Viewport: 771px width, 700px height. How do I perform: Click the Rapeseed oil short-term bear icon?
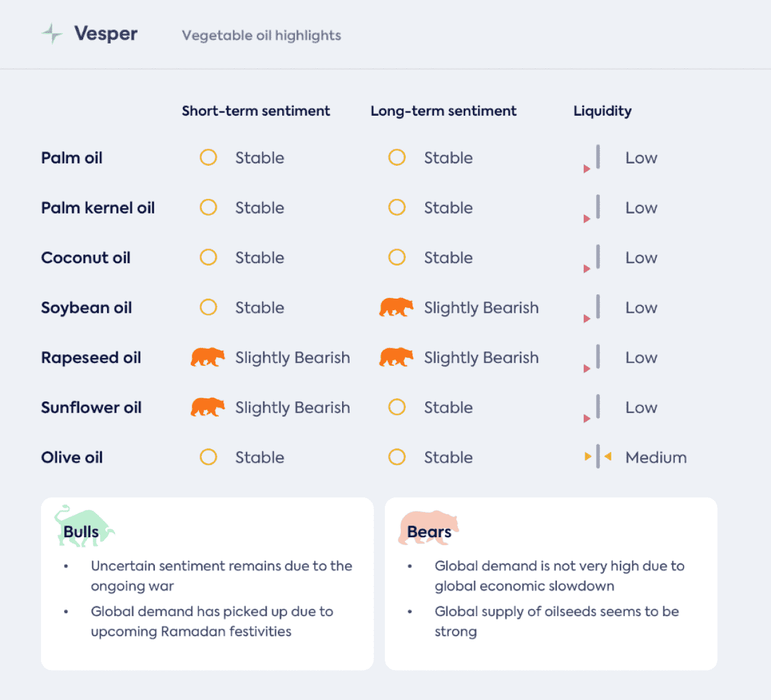(208, 357)
